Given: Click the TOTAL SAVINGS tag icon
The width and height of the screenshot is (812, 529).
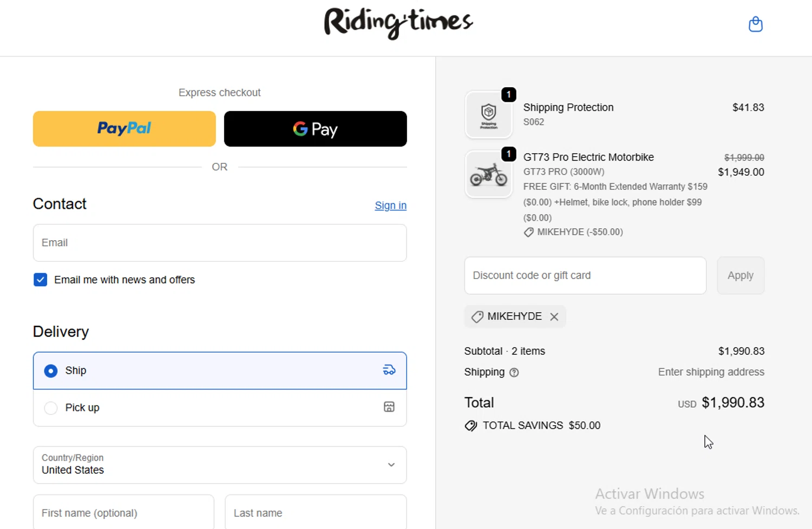Looking at the screenshot, I should tap(471, 426).
